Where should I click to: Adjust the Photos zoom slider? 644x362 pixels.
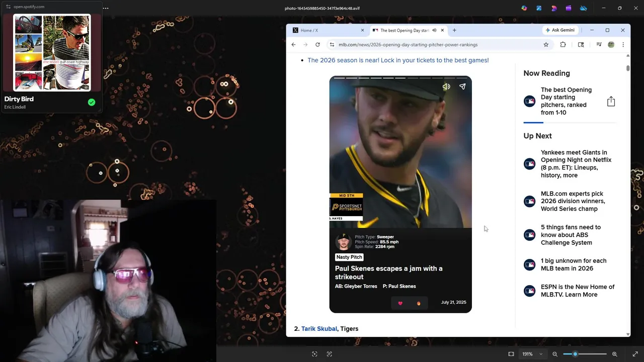[585, 354]
